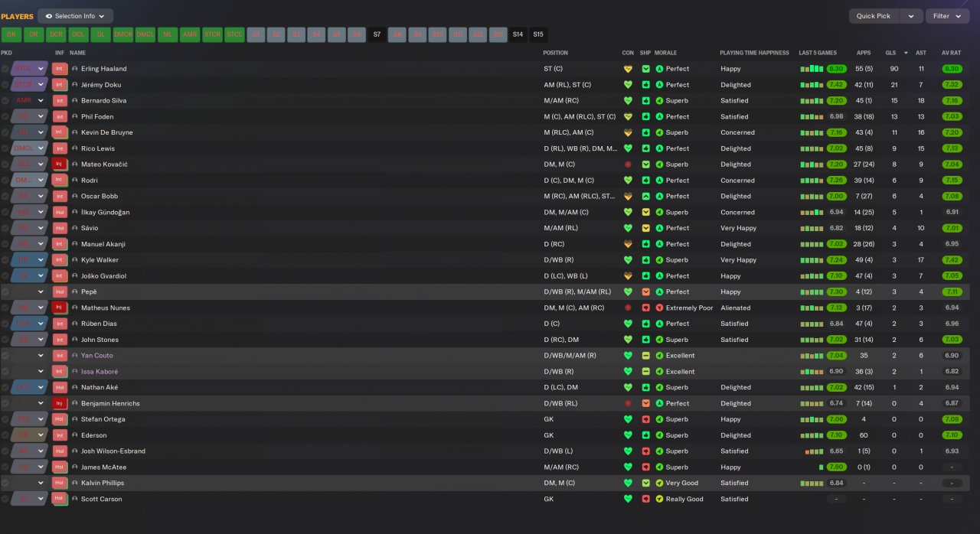The height and width of the screenshot is (534, 980).
Task: Toggle the selection circle for Rico Lewis
Action: tap(5, 148)
